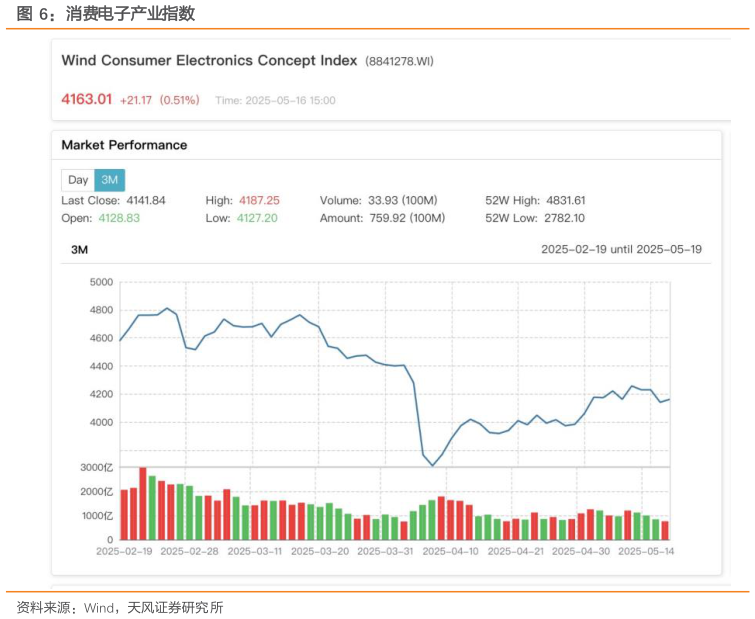Viewport: 755px width, 619px height.
Task: Click the lowest trough point on the line chart
Action: [x=432, y=465]
